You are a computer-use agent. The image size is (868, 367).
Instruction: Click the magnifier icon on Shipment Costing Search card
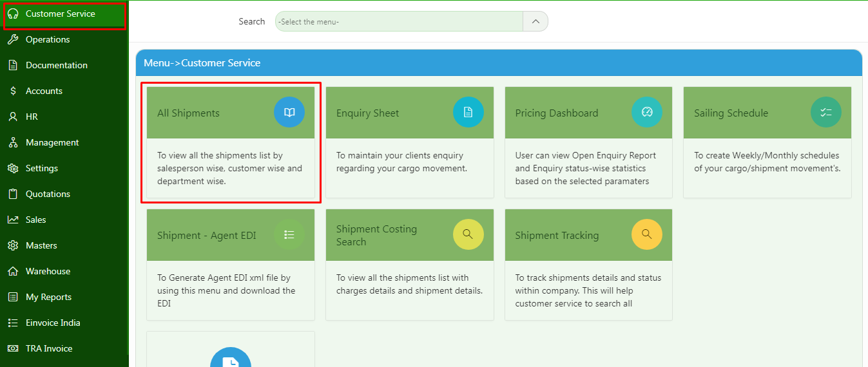468,235
